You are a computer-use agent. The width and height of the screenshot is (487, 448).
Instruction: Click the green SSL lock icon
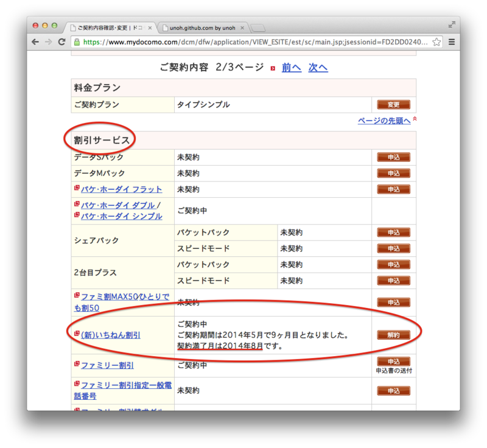(77, 42)
